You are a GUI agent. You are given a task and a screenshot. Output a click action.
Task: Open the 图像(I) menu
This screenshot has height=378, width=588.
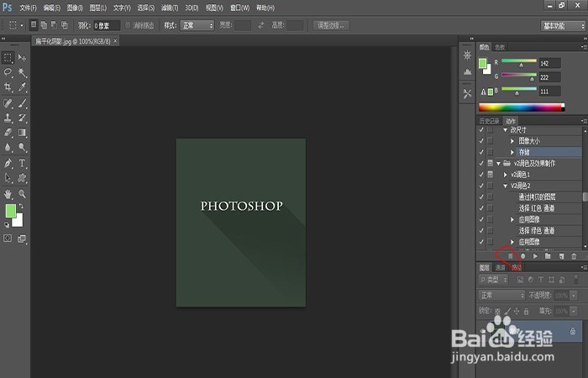[75, 8]
